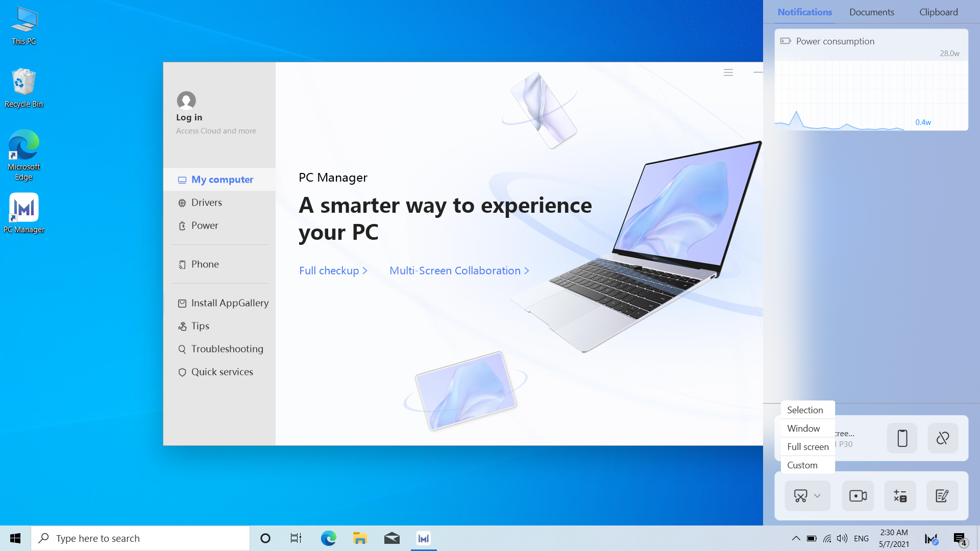The height and width of the screenshot is (551, 980).
Task: Select My computer in sidebar
Action: [x=219, y=180]
